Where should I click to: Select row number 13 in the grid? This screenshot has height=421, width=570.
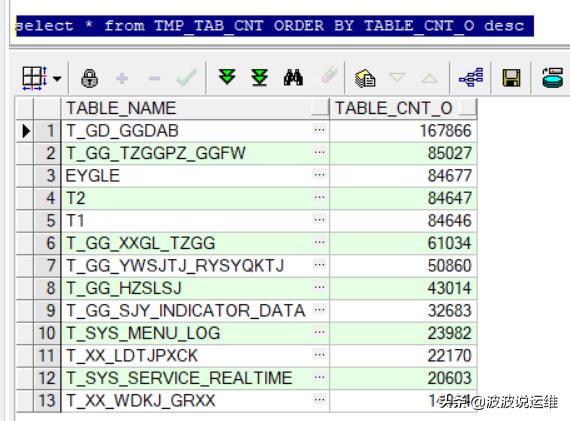coord(48,401)
